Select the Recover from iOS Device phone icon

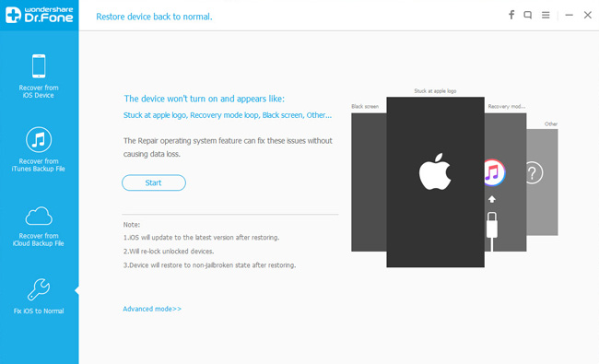pos(39,66)
